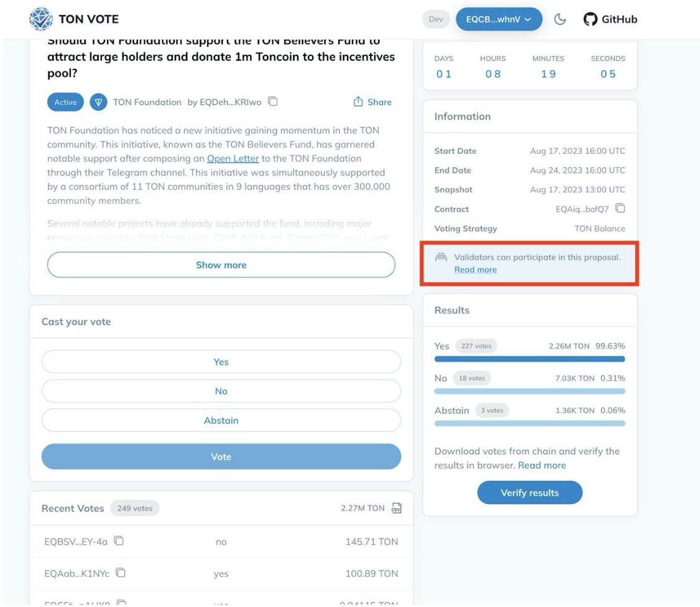
Task: Click the No results progress bar
Action: pos(530,391)
